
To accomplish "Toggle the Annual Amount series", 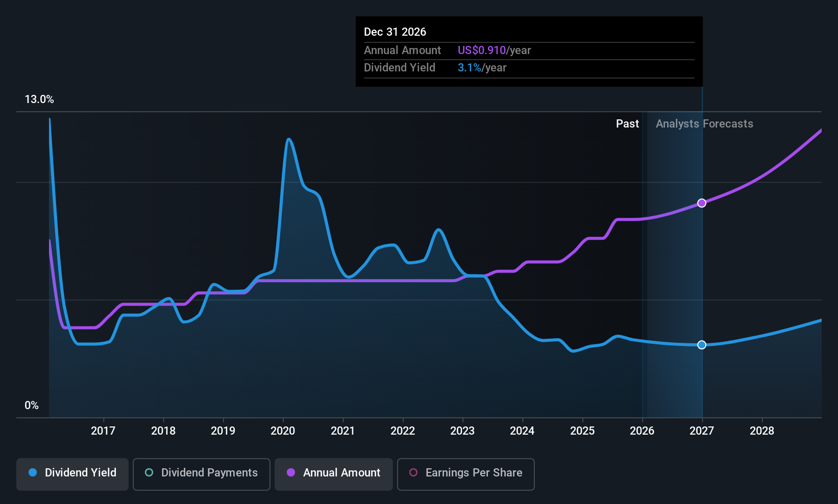I will pyautogui.click(x=334, y=474).
